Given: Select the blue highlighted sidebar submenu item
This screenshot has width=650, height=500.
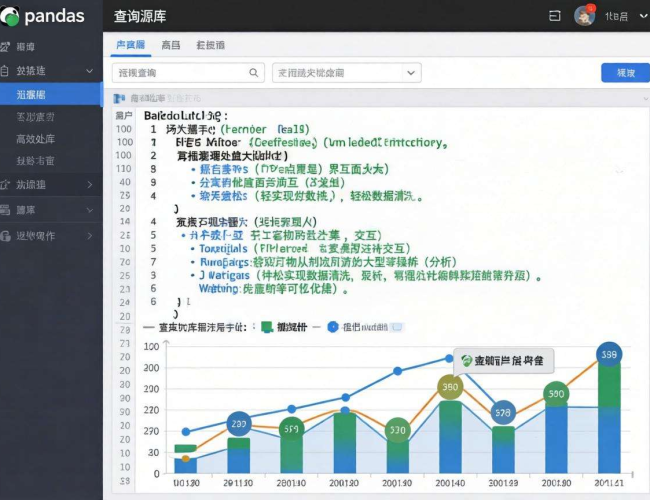Looking at the screenshot, I should (x=51, y=95).
